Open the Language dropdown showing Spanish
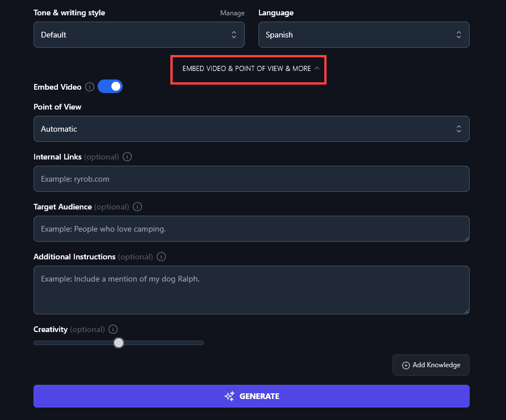Image resolution: width=506 pixels, height=420 pixels. 363,35
